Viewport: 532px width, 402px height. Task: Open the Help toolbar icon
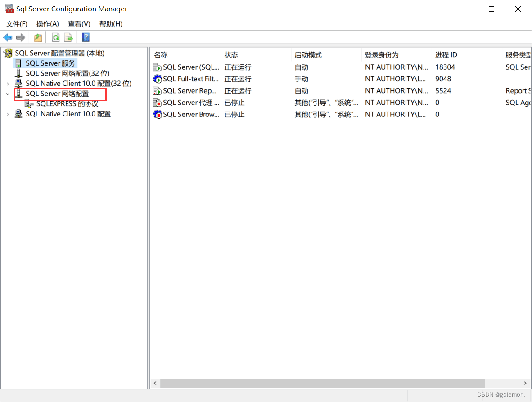86,37
